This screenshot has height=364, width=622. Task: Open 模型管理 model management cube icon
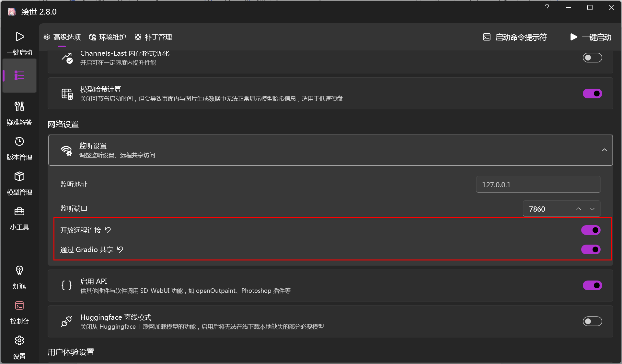(x=19, y=177)
